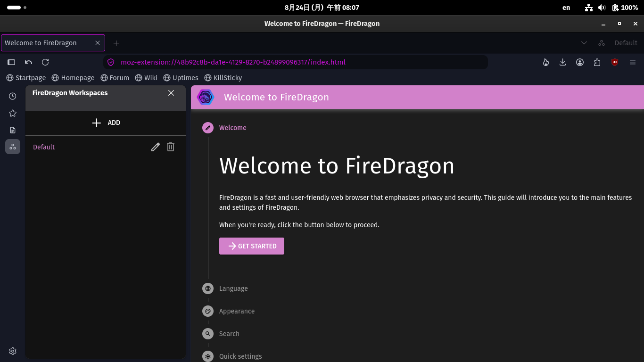Go to the Search step label
Viewport: 644px width, 362px height.
pos(229,334)
